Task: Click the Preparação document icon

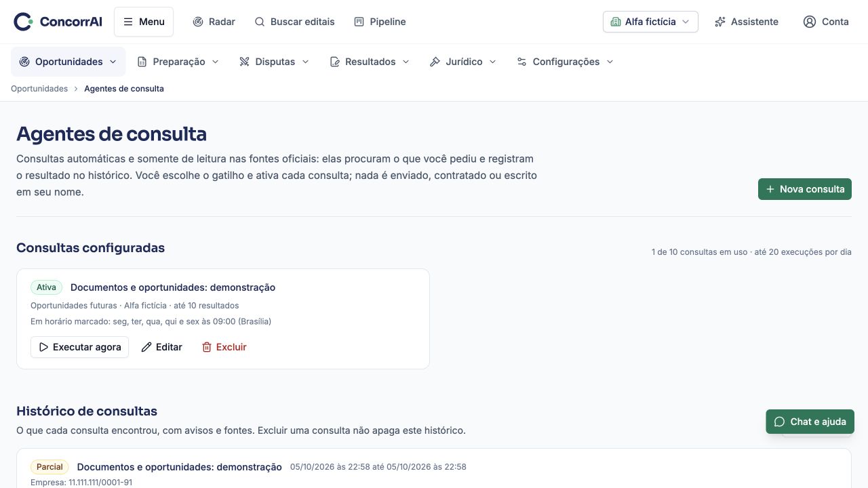Action: click(142, 62)
